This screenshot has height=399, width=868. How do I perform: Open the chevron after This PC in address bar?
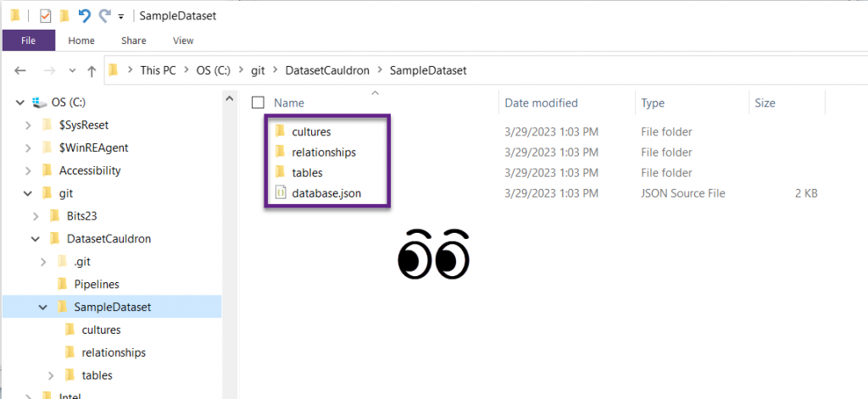click(x=186, y=70)
